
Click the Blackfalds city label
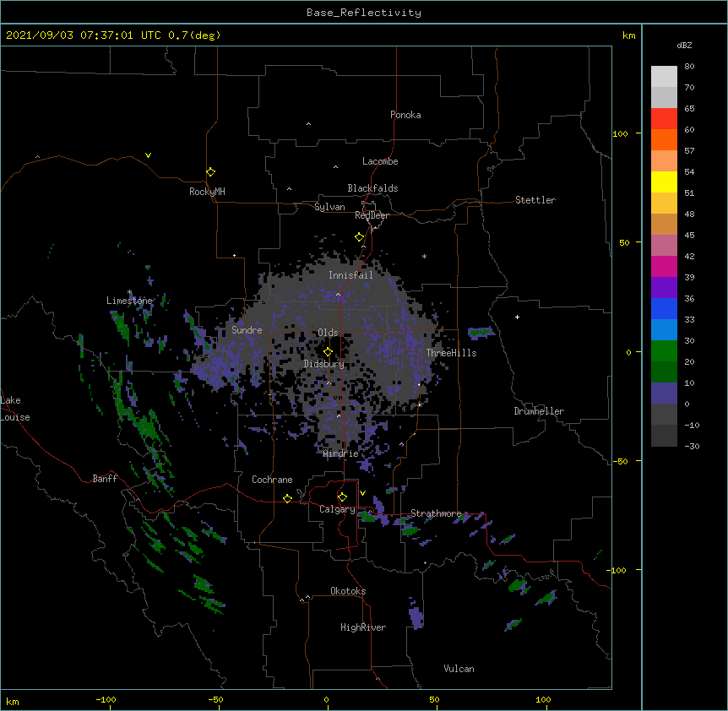372,188
